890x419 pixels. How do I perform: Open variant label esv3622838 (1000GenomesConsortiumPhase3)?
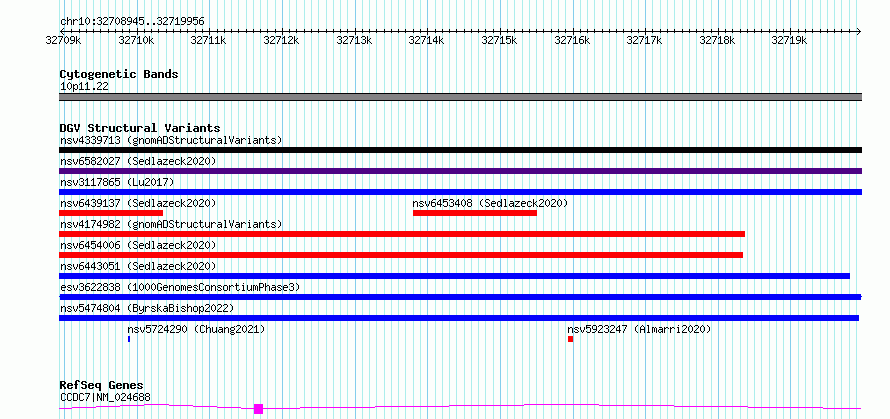pos(180,287)
